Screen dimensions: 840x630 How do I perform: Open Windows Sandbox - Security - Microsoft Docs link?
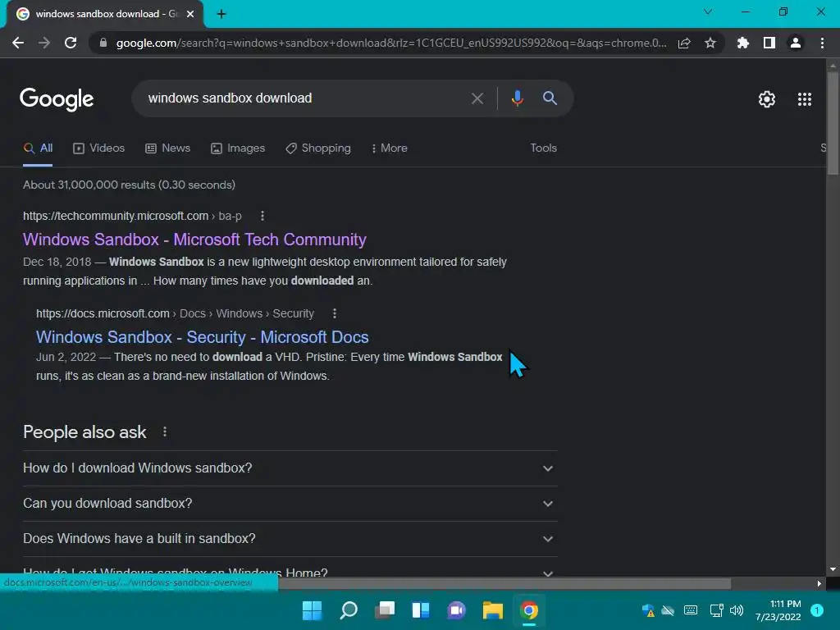pyautogui.click(x=202, y=337)
